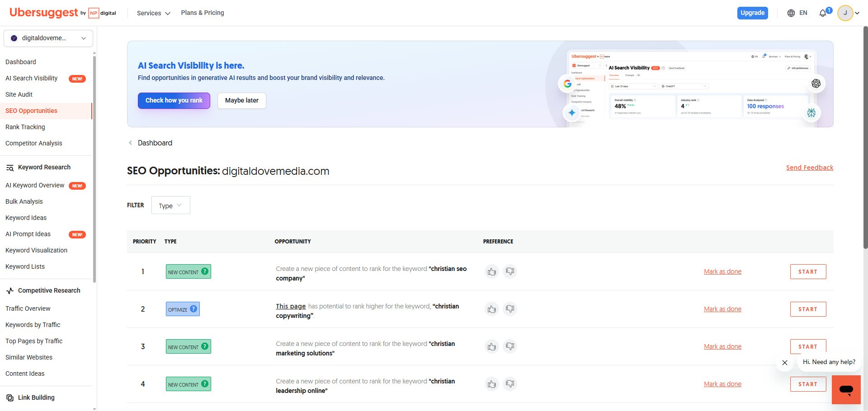Open Traffic Overview
Screen dimensions: 868x411
pos(28,308)
